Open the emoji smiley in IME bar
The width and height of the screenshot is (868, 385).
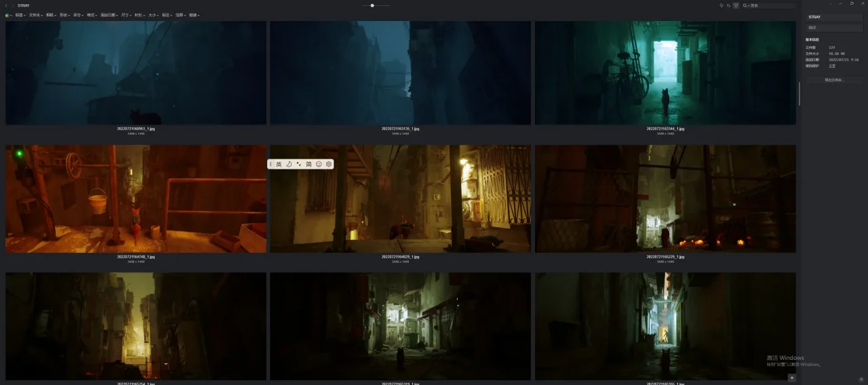pyautogui.click(x=319, y=164)
